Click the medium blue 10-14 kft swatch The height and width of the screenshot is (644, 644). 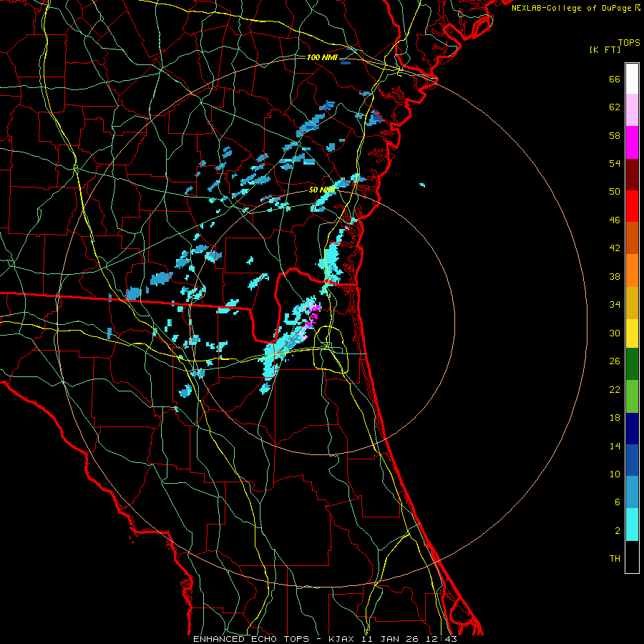[x=632, y=460]
